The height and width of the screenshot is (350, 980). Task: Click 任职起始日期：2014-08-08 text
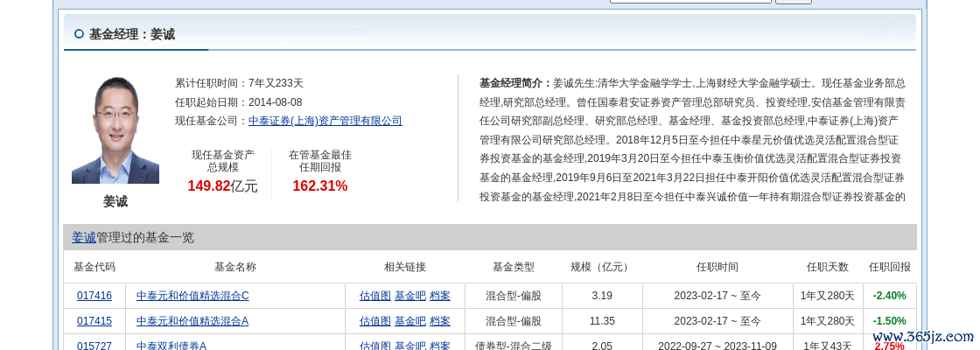(x=239, y=101)
